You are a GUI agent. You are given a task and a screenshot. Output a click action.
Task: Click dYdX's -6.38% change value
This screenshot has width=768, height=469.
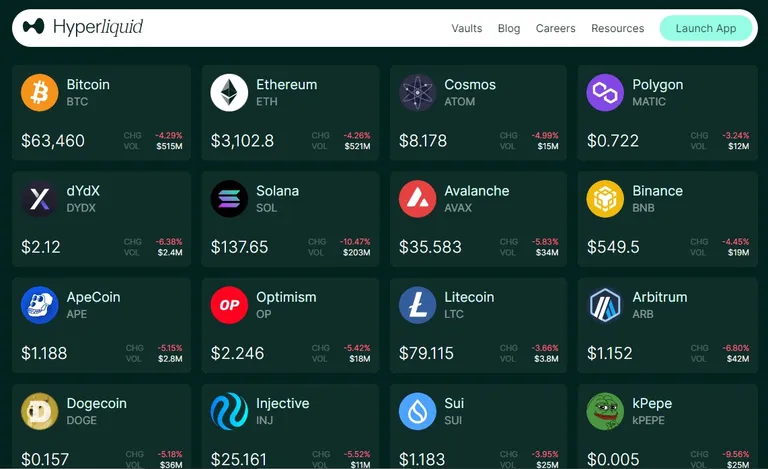point(169,242)
